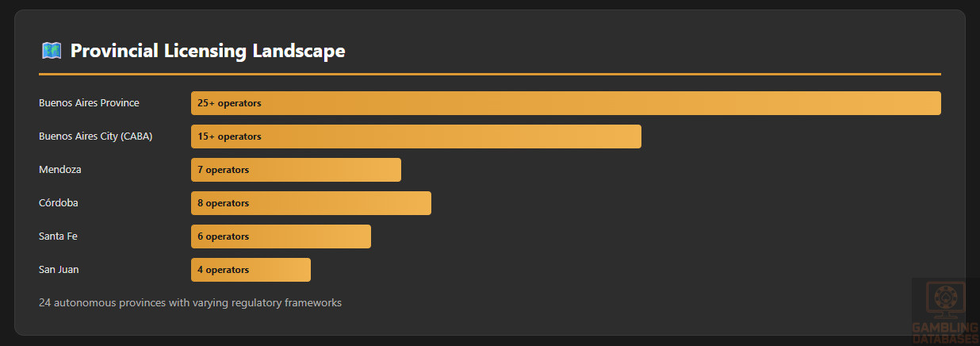Screen dimensions: 980x346
Task: Select the Santa Fe row label
Action: [x=58, y=236]
